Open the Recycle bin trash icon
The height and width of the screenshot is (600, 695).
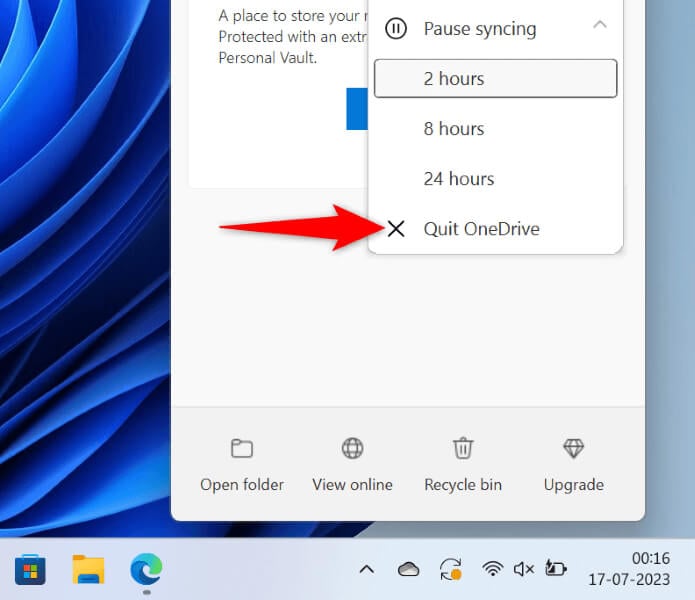463,448
